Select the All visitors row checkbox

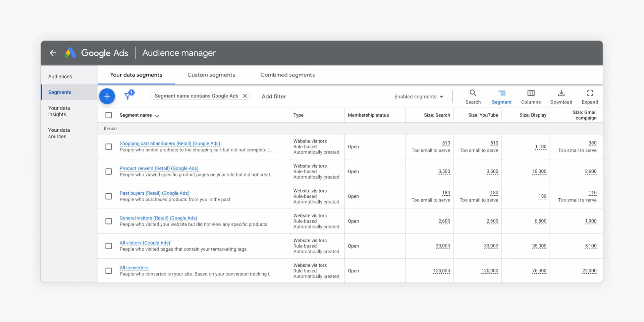[109, 246]
